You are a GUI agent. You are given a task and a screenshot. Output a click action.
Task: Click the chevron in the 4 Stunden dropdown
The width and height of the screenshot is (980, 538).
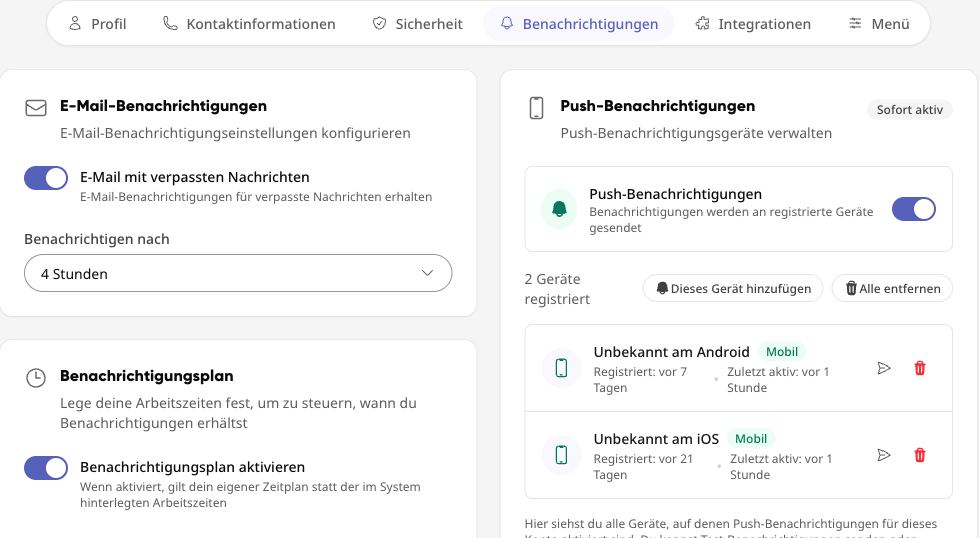click(x=428, y=273)
